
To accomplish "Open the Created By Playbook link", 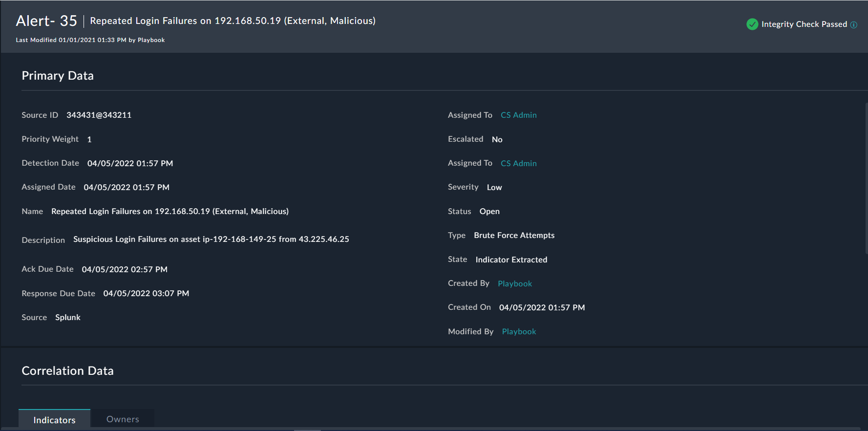I will (515, 283).
